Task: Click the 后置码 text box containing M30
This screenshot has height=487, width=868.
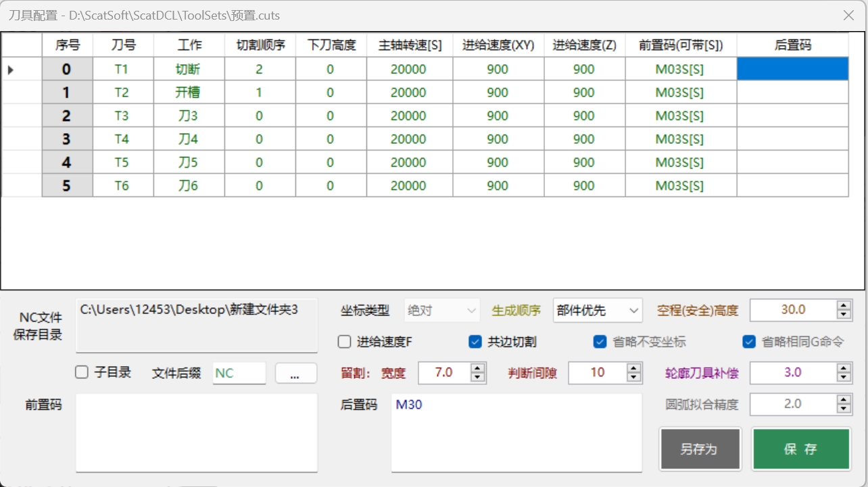Action: [x=516, y=432]
